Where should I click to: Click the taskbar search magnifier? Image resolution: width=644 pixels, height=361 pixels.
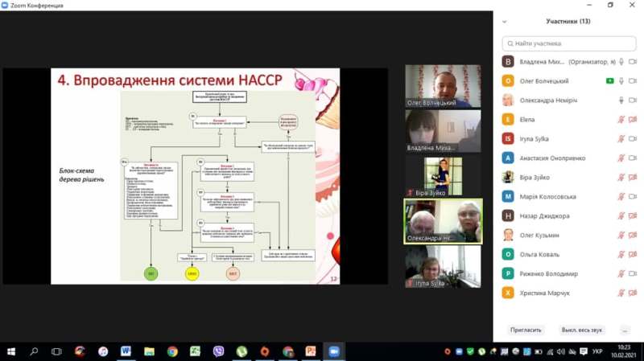pyautogui.click(x=34, y=351)
